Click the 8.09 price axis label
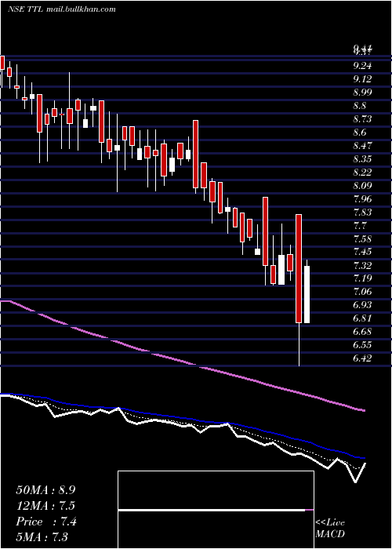The height and width of the screenshot is (549, 392). [363, 186]
